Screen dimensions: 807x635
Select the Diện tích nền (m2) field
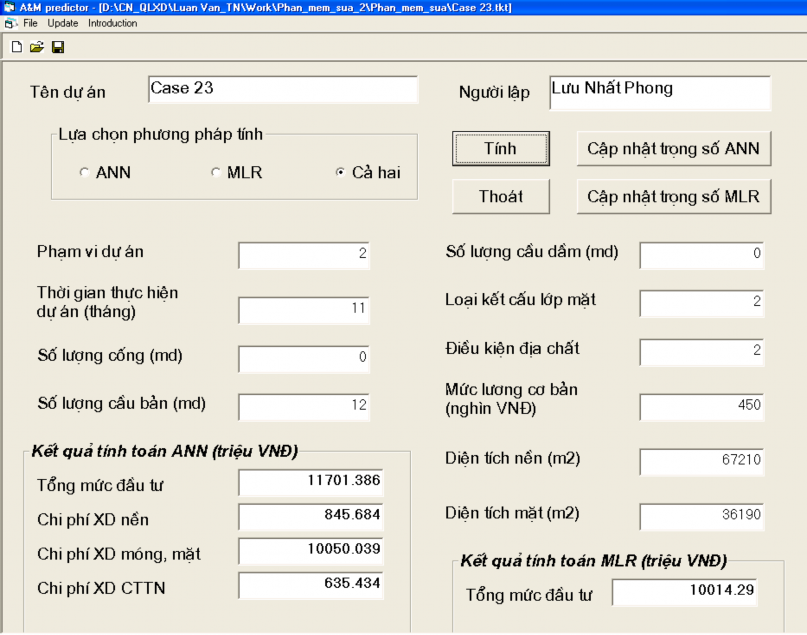click(701, 461)
